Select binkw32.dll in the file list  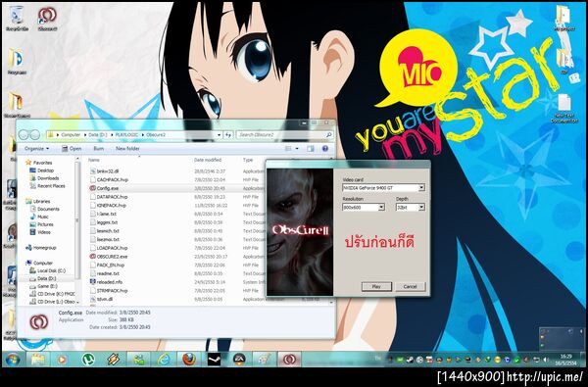tap(104, 171)
